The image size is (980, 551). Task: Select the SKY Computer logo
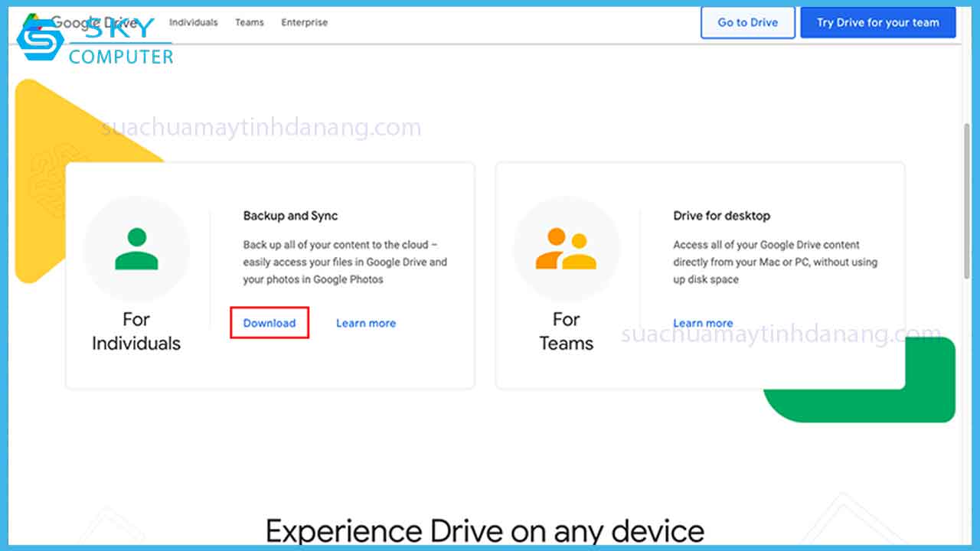92,38
